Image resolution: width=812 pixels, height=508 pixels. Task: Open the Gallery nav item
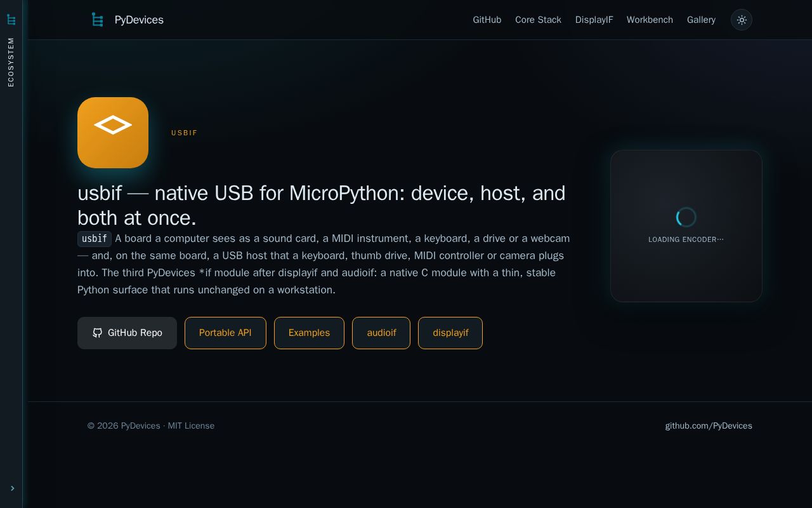click(x=701, y=20)
